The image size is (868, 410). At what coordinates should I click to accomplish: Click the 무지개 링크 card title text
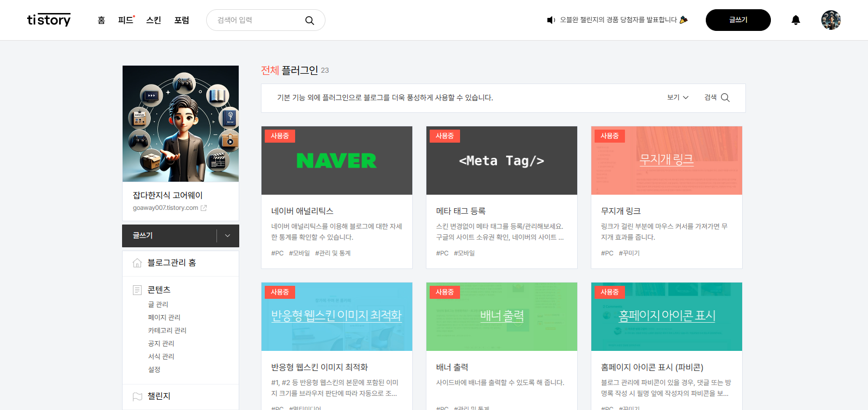[621, 211]
